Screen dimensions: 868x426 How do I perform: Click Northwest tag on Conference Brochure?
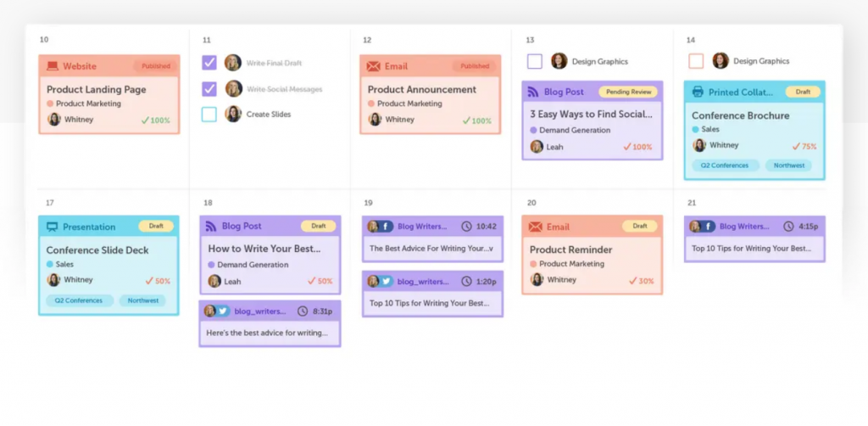789,165
